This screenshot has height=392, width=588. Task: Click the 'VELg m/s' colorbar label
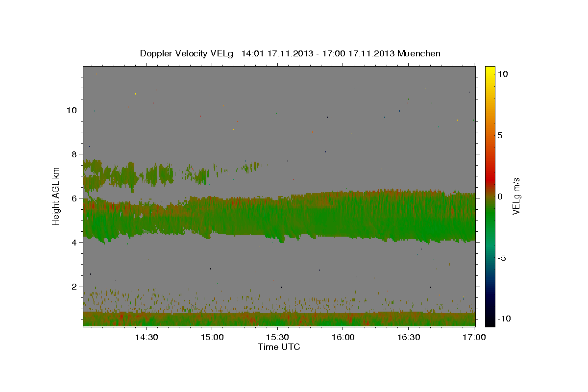[x=516, y=196]
